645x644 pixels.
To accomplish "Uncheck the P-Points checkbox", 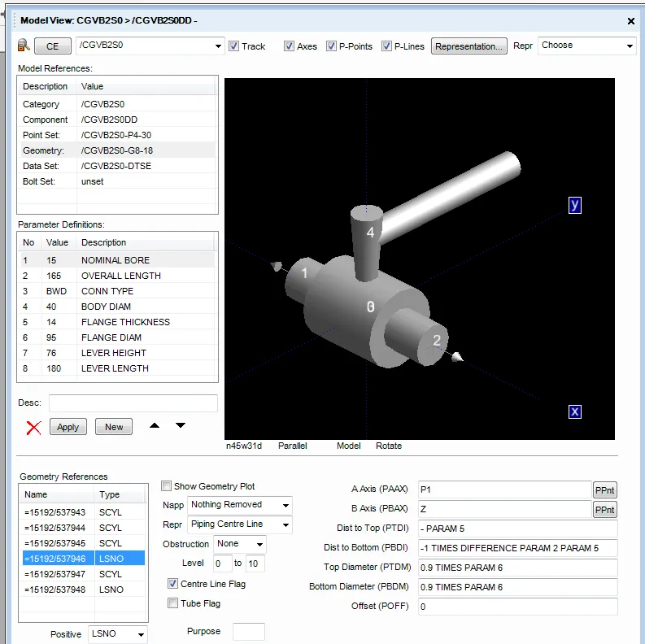I will pos(332,46).
